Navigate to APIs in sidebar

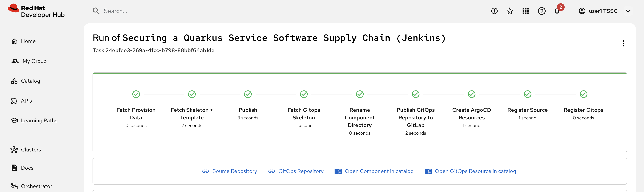point(26,101)
